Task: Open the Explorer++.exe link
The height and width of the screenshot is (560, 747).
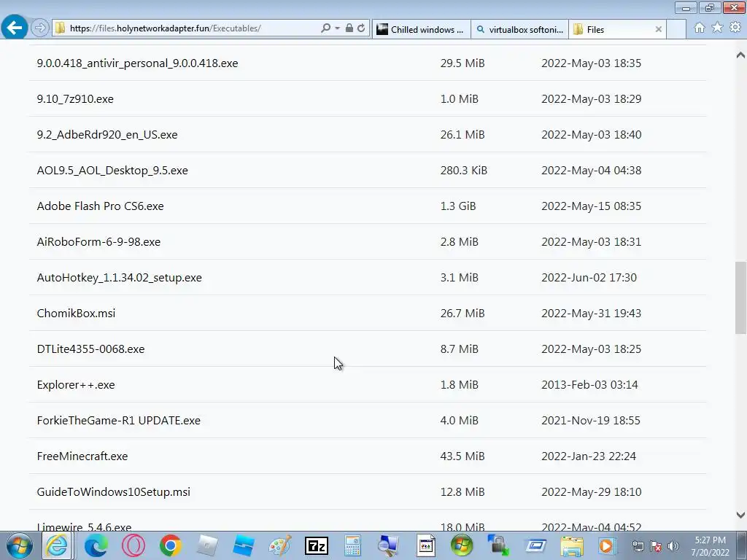Action: click(76, 385)
